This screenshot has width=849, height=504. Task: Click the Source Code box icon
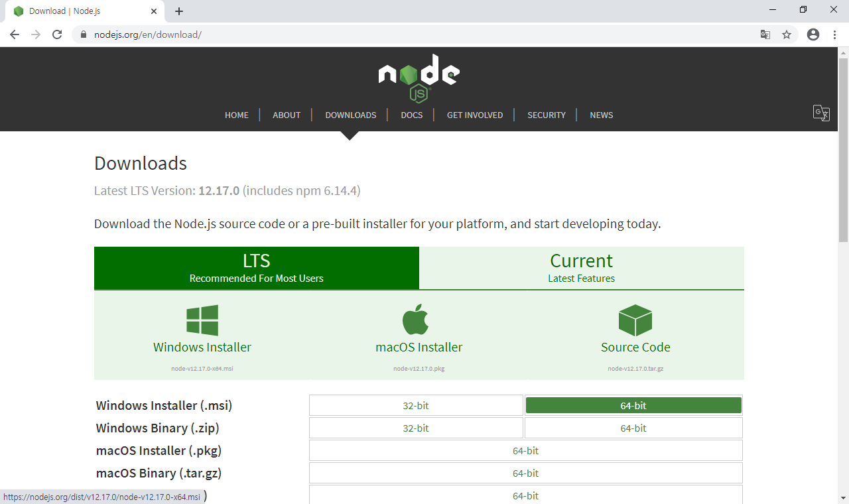[x=635, y=320]
